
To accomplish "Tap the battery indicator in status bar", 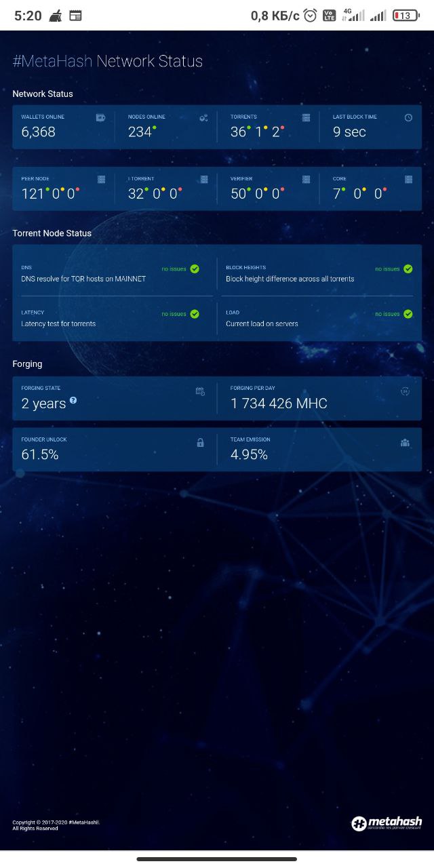I will [406, 15].
